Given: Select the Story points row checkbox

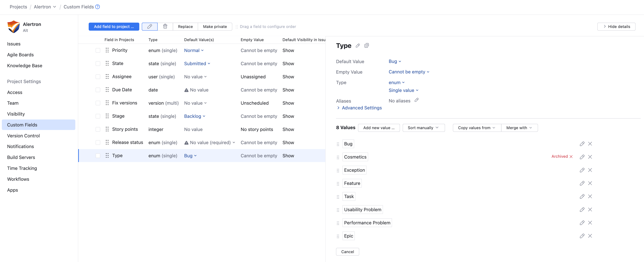Looking at the screenshot, I should pos(98,129).
